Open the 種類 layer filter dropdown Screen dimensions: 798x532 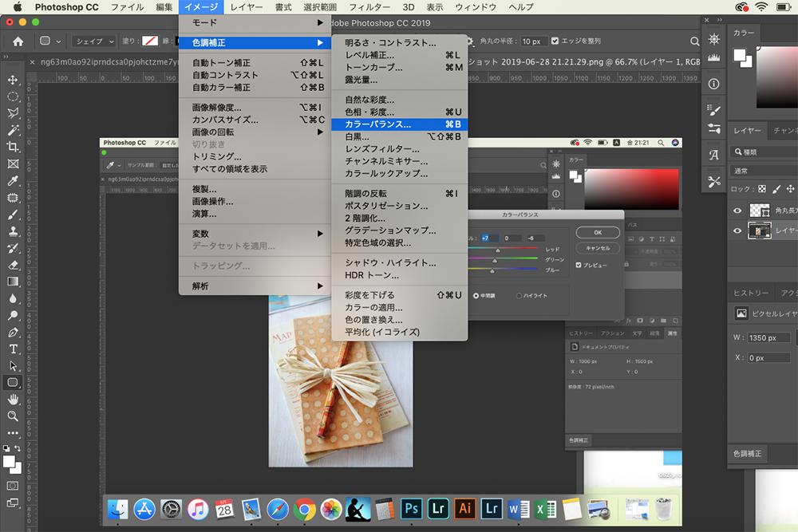(x=764, y=152)
